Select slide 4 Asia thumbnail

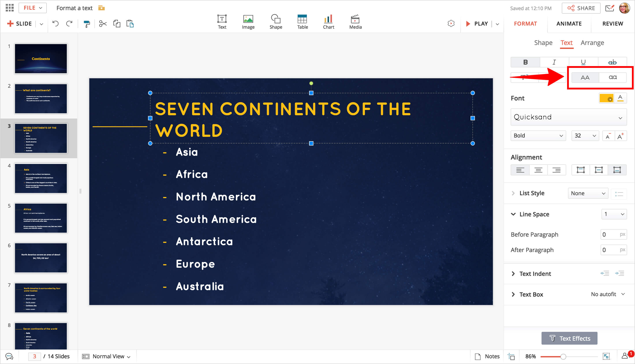coord(41,178)
